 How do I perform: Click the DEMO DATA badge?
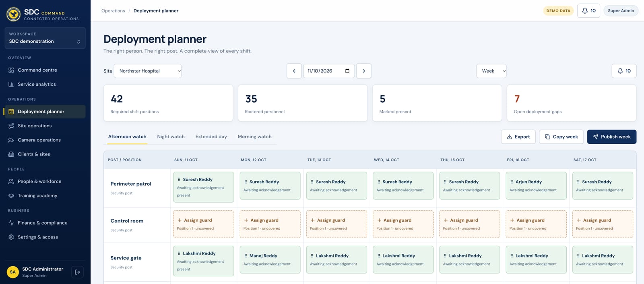click(558, 11)
